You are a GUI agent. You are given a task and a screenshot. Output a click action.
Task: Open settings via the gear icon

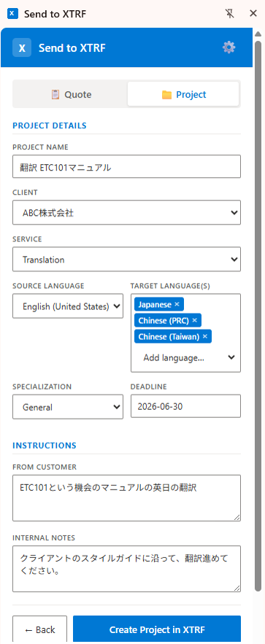coord(228,47)
